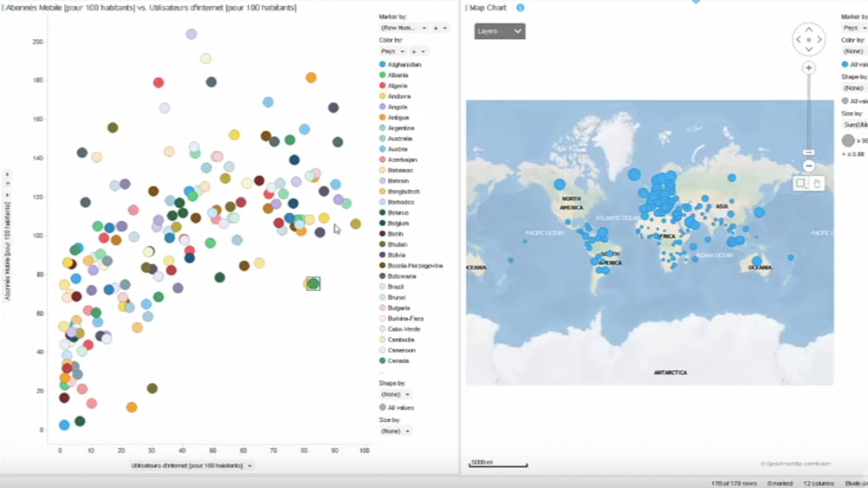868x488 pixels.
Task: Zoom out with the map minus button
Action: [809, 165]
